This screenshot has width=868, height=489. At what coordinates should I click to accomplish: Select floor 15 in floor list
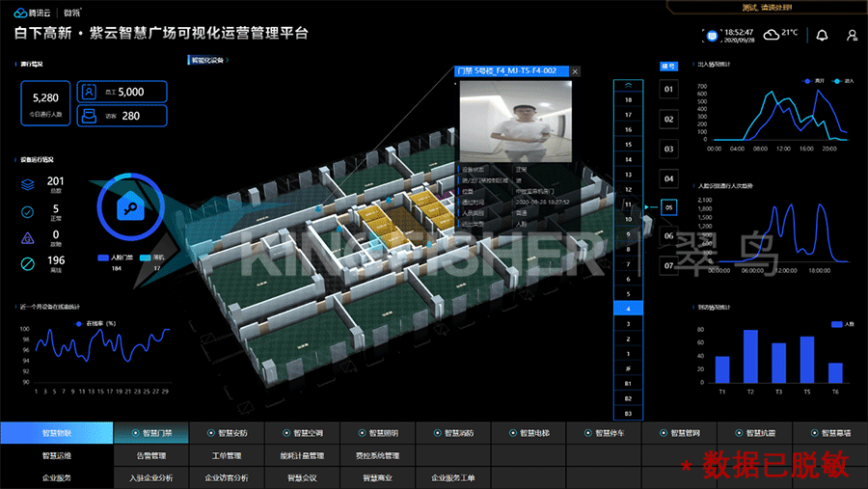click(628, 145)
